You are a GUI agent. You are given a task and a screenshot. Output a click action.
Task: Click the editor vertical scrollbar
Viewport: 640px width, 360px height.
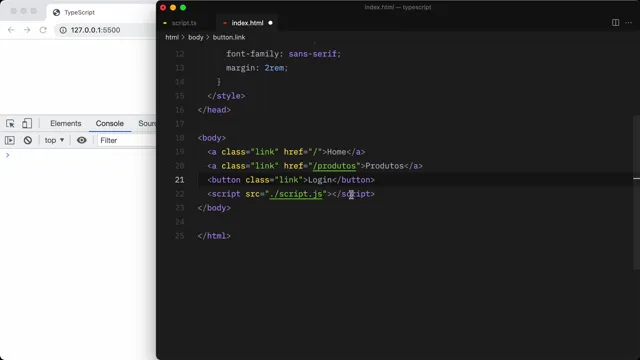coord(637,192)
